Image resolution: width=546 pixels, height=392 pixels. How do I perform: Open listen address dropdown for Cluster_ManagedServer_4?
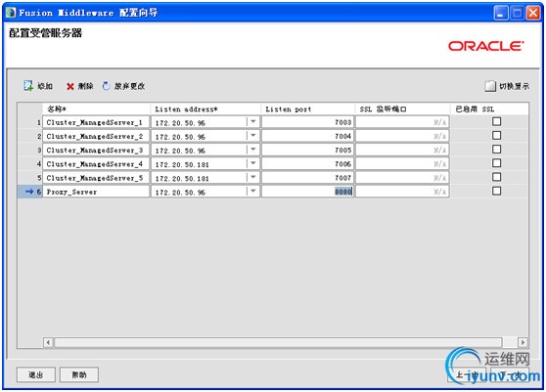coord(253,163)
